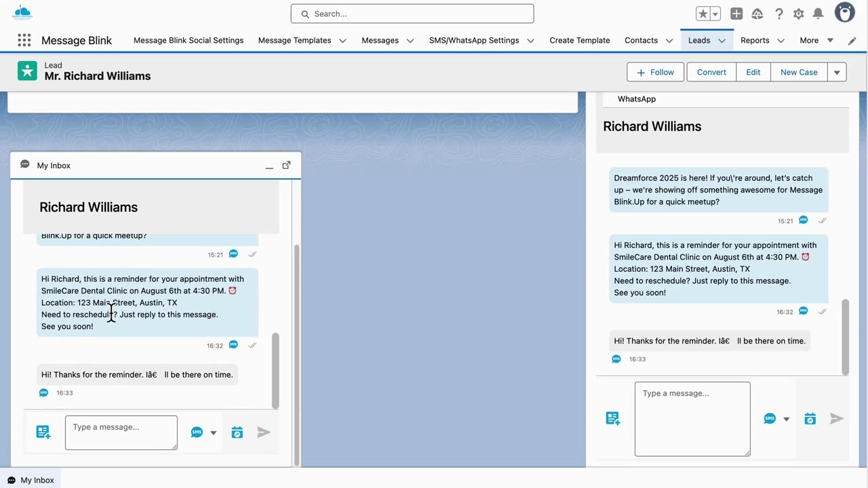The height and width of the screenshot is (488, 868).
Task: Minimize the My Inbox panel
Action: click(269, 165)
